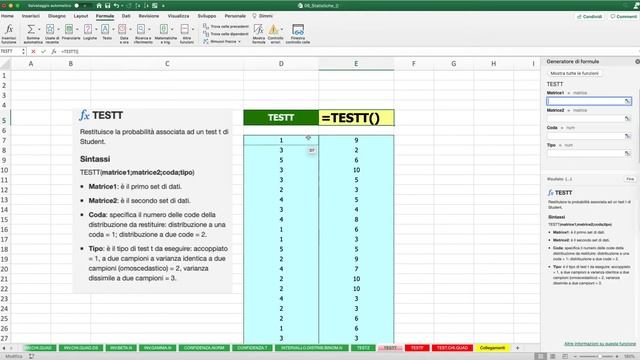Click the Fine button in formula builder
This screenshot has height=360, width=640.
point(630,179)
